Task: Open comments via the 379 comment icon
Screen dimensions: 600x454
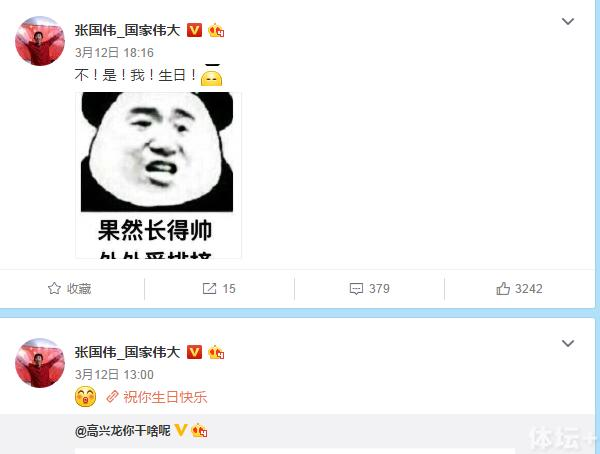Action: 356,289
